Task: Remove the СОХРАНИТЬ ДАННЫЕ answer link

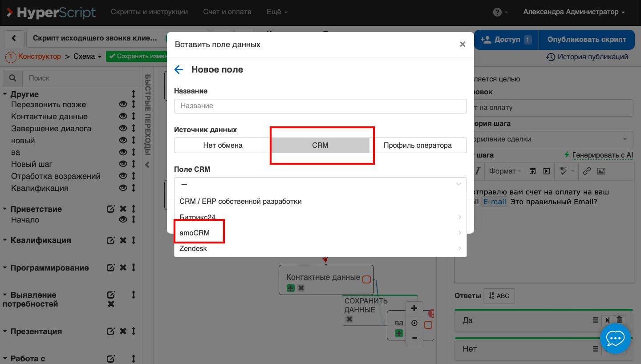Action: coord(349,319)
